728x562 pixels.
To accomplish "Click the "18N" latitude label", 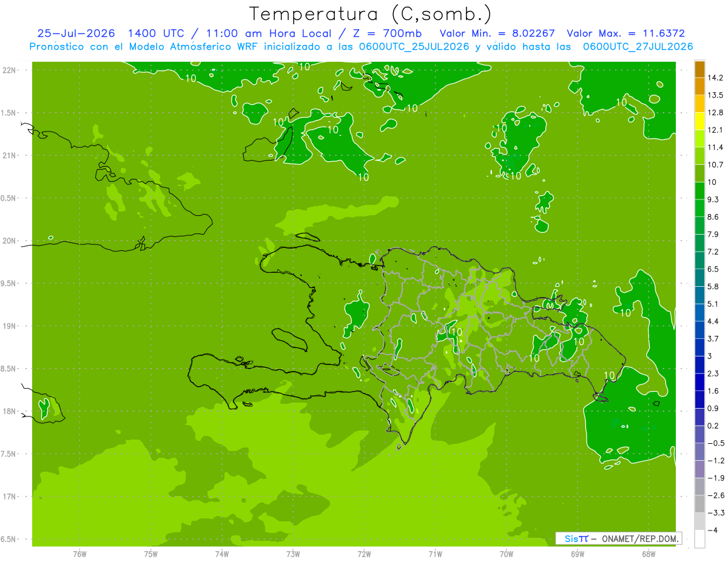I will click(9, 411).
